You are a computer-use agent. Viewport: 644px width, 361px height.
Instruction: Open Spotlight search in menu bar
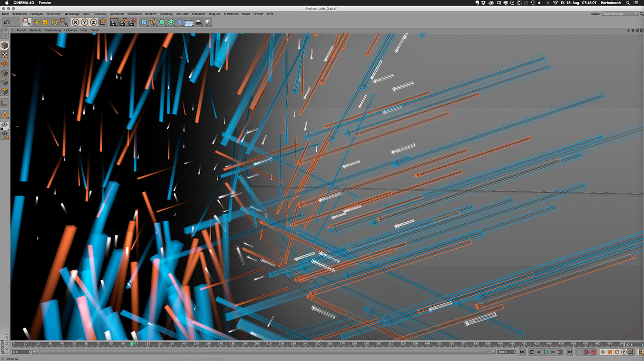coord(628,3)
